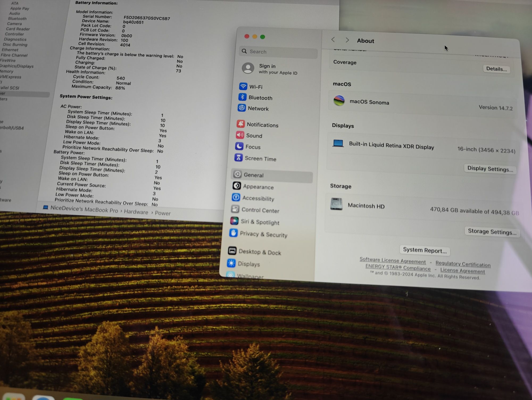Click the Macintosh HD drive icon

click(x=336, y=204)
